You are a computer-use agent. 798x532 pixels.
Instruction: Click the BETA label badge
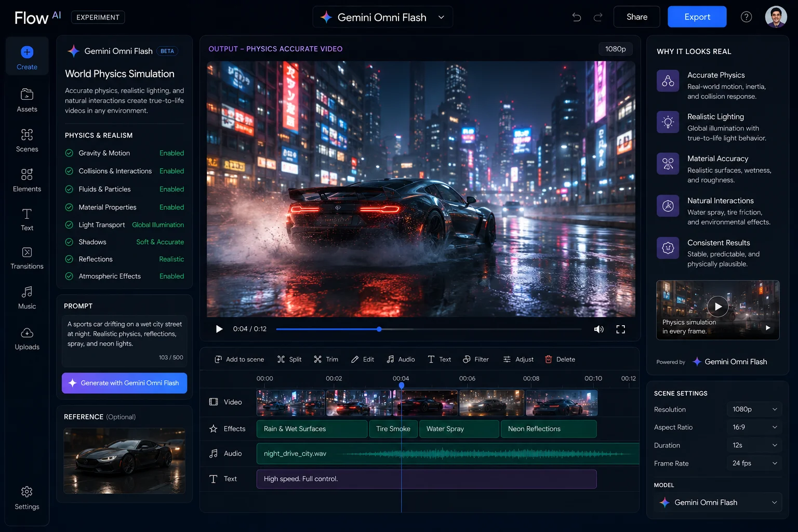pos(167,51)
